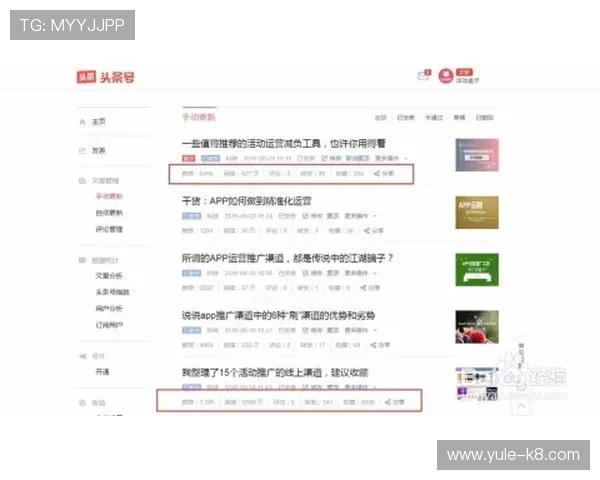The width and height of the screenshot is (600, 480).
Task: Open article 一些值得推荐的活动运营减负工具
Action: click(x=284, y=144)
